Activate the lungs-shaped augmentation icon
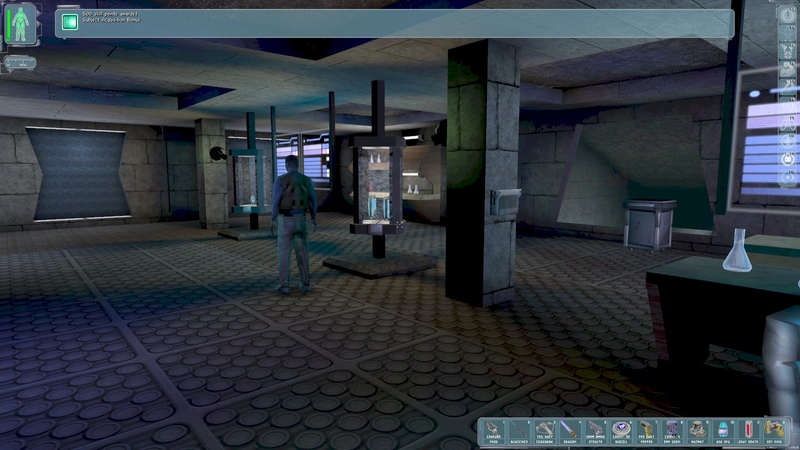The height and width of the screenshot is (450, 800). [787, 123]
